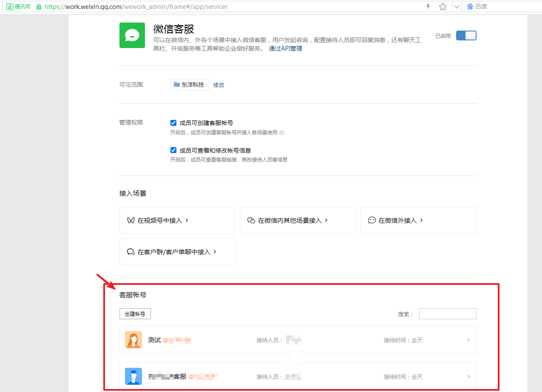Click the 接待时间：全天 text in 测试 row
Viewport: 542px width, 392px height.
coord(403,340)
